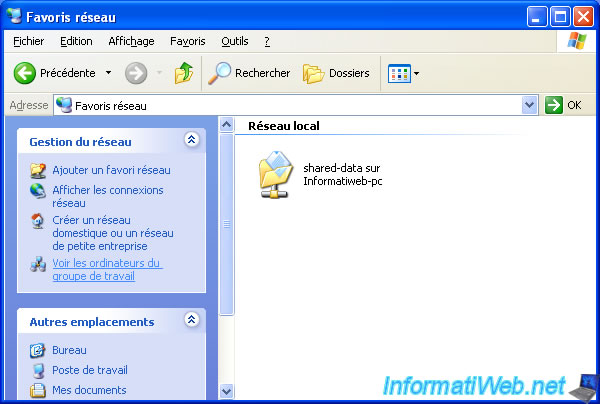Go back with the Précédente arrow icon
Screen dimensions: 600x404
(x=25, y=73)
